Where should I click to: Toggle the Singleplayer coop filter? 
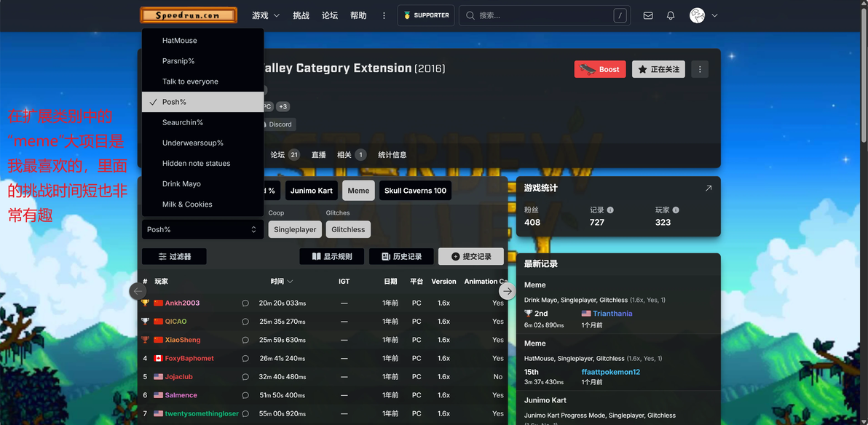click(x=295, y=229)
